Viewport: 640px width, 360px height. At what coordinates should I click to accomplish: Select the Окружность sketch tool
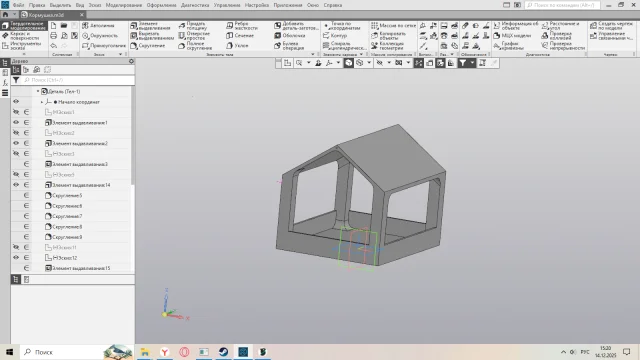100,36
